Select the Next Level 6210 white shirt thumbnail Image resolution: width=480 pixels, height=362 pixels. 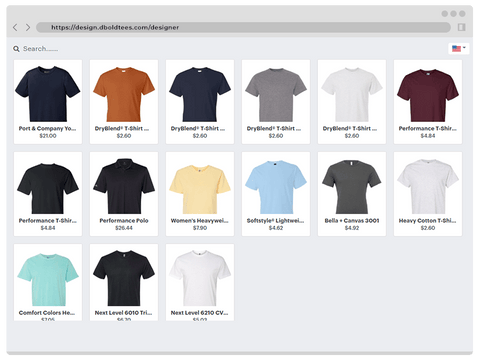pos(200,278)
